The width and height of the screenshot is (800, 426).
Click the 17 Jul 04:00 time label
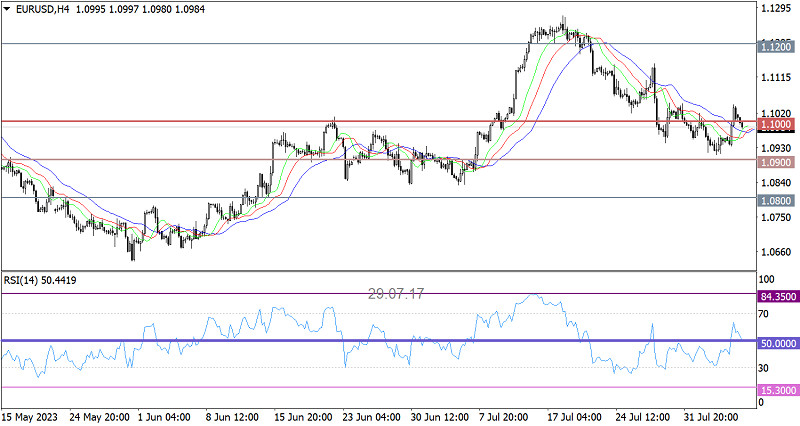click(576, 415)
